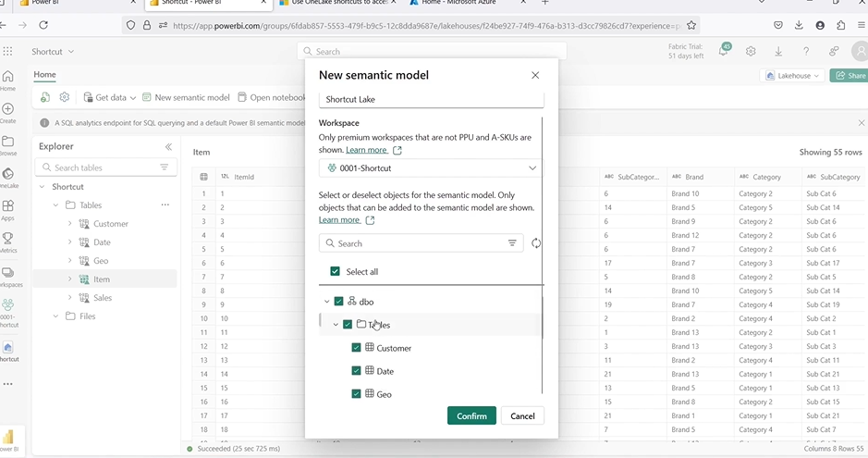This screenshot has width=868, height=458.
Task: Open Browse in left navigation
Action: [7, 145]
